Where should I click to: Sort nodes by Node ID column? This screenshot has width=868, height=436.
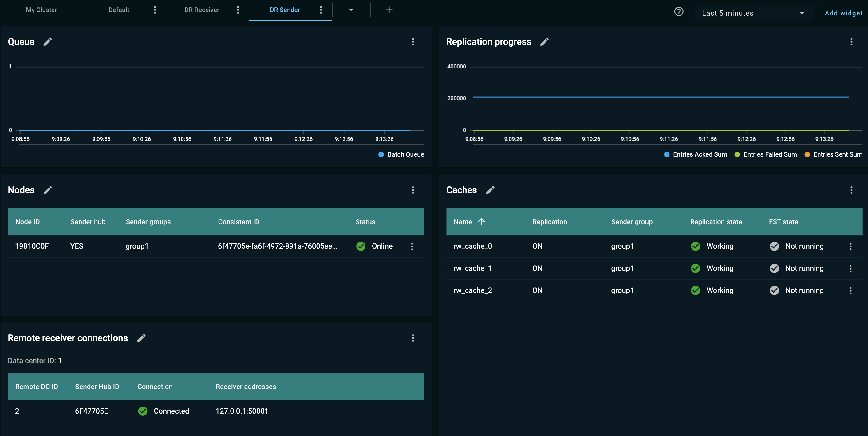point(27,222)
